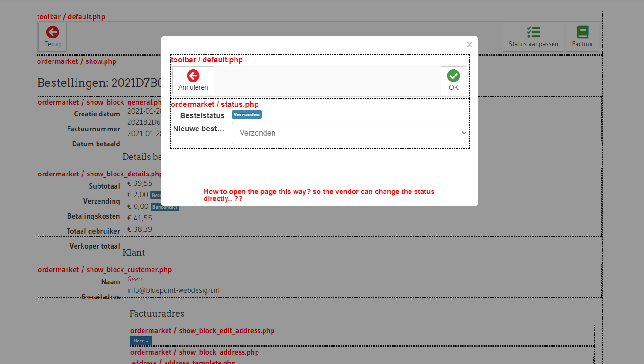
Task: Click the 'ordermarket / show_block_edit_address.php' label
Action: 202,331
